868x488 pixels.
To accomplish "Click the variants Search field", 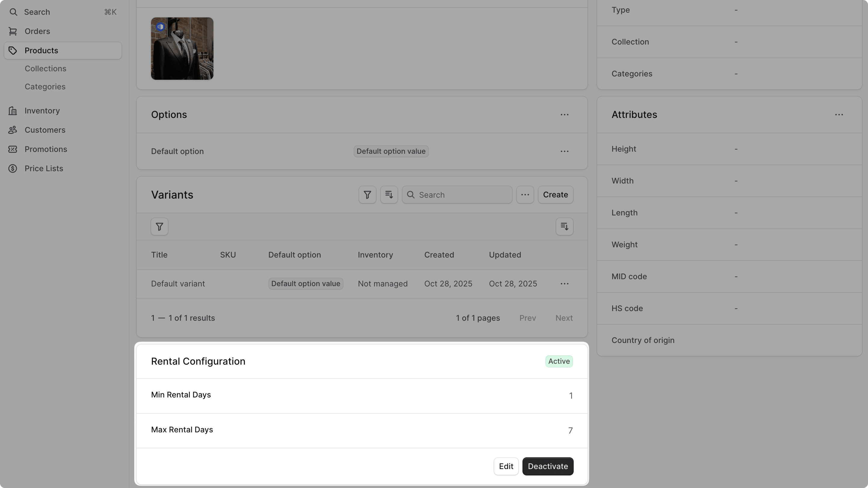I will 457,194.
